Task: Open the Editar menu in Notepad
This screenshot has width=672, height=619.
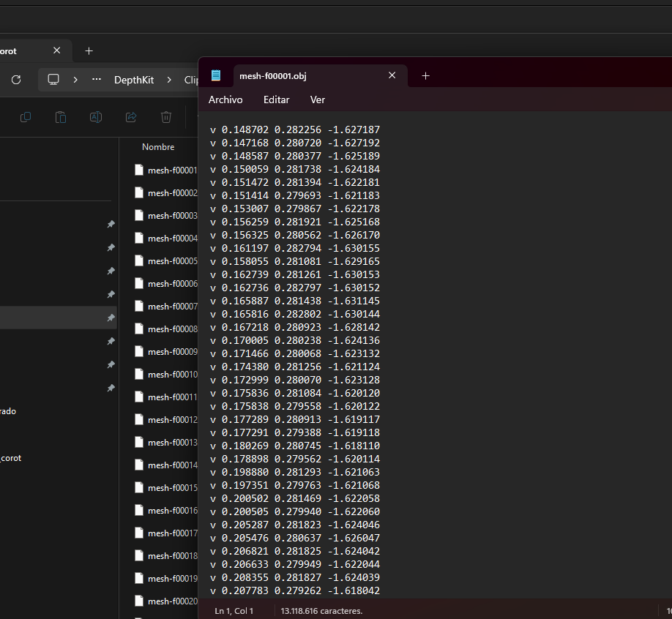Action: click(x=276, y=100)
